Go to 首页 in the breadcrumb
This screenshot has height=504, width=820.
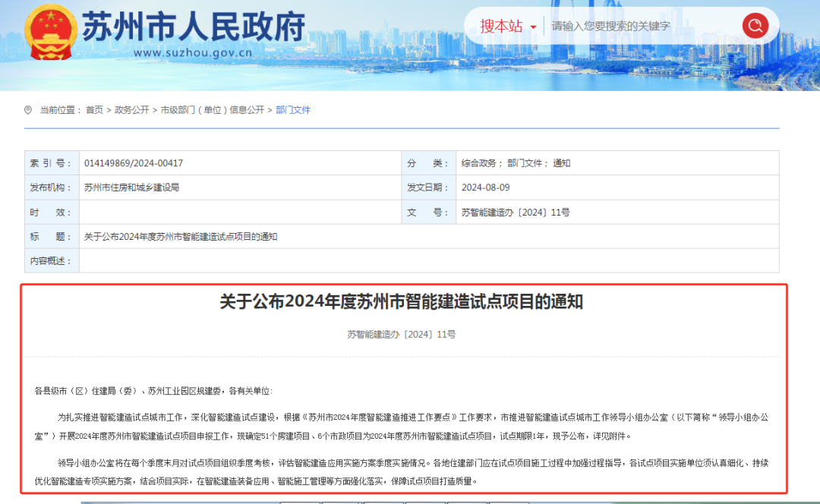[94, 110]
